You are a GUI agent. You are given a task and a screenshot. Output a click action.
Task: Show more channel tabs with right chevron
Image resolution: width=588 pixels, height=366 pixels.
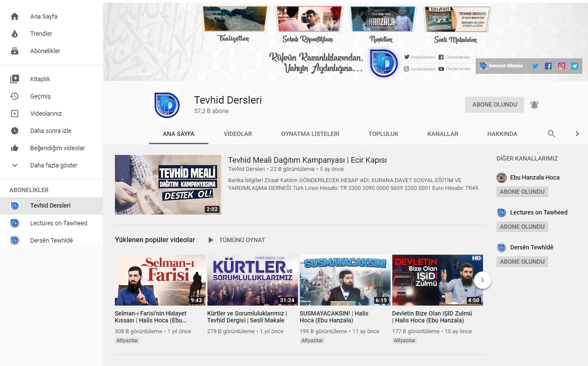[x=577, y=134]
